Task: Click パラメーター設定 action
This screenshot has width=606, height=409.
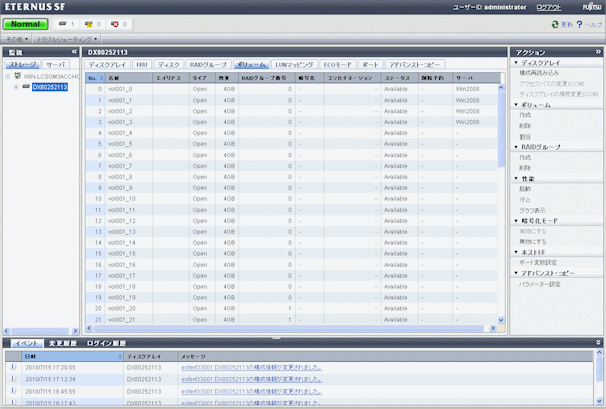Action: point(540,284)
